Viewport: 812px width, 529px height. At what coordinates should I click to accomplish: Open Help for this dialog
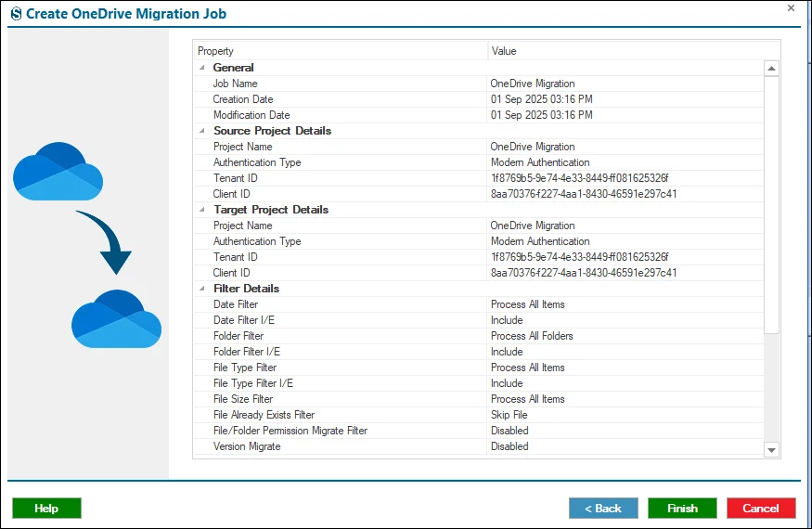(x=46, y=508)
